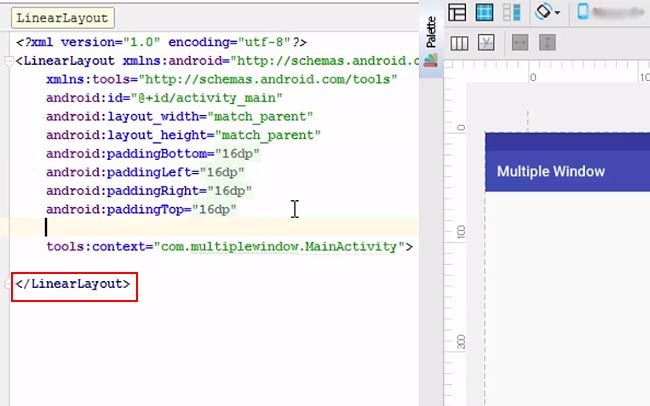The height and width of the screenshot is (406, 650).
Task: Click the android:paddingRight line
Action: tap(149, 191)
